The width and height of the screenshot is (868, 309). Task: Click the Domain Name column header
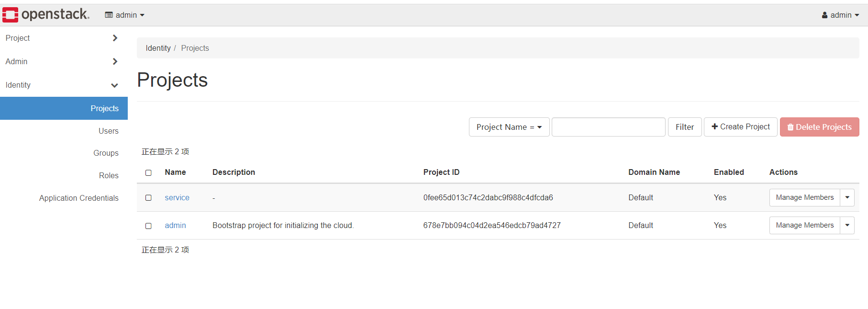click(654, 172)
